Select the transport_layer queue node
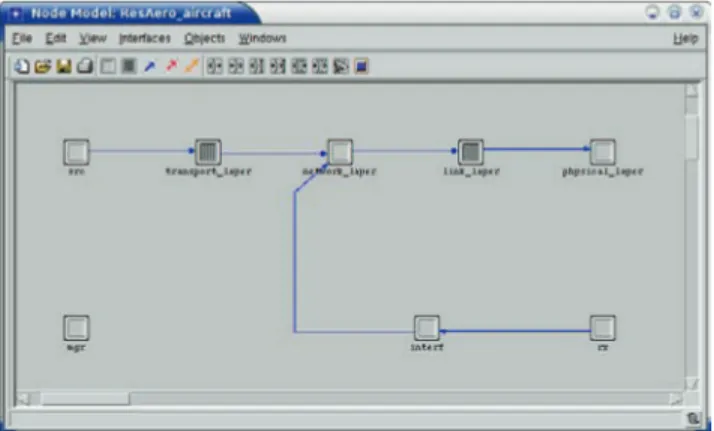Image resolution: width=714 pixels, height=431 pixels. 208,152
